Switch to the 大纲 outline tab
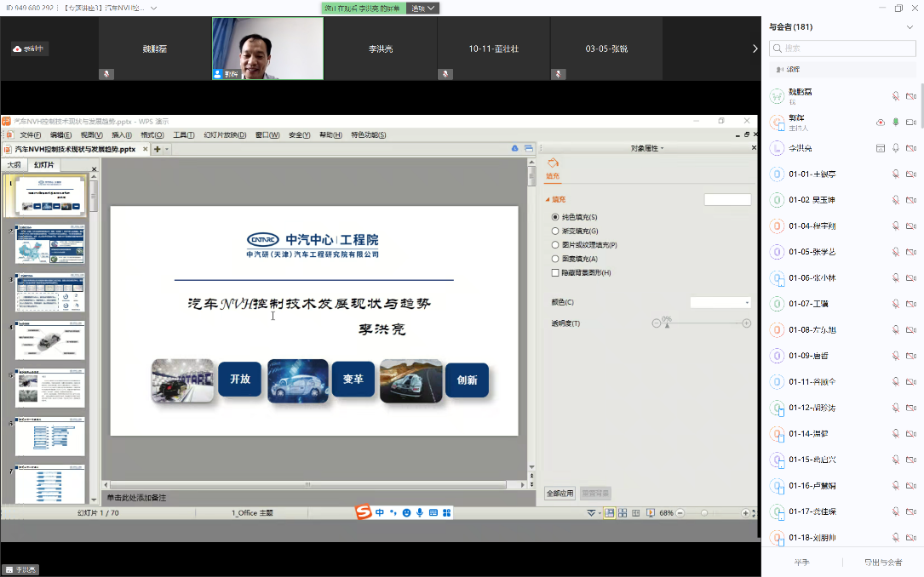Screen dimensions: 924x577 [x=14, y=165]
